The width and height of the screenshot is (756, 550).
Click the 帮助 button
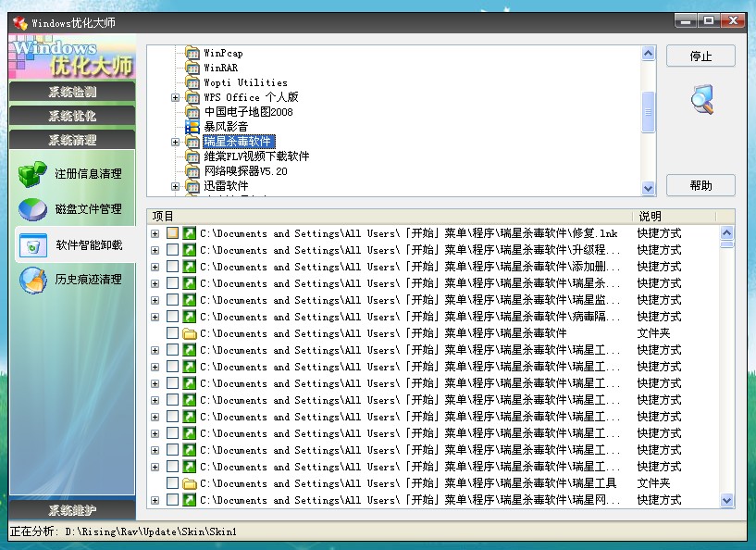point(700,185)
